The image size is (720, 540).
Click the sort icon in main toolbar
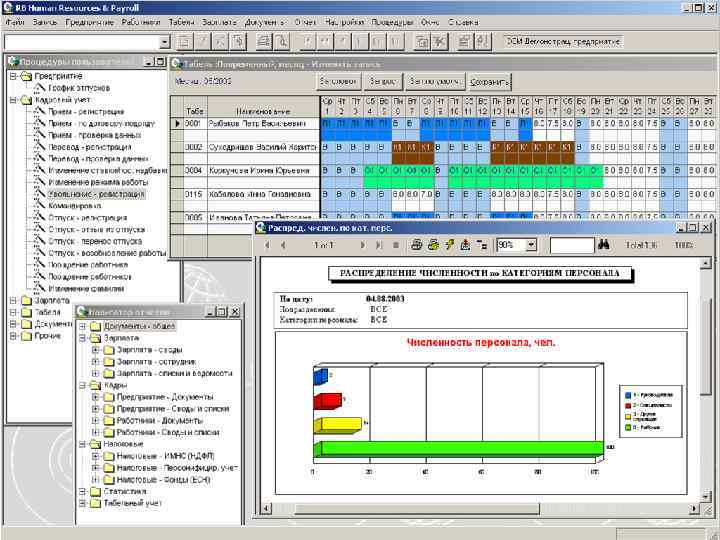(483, 42)
